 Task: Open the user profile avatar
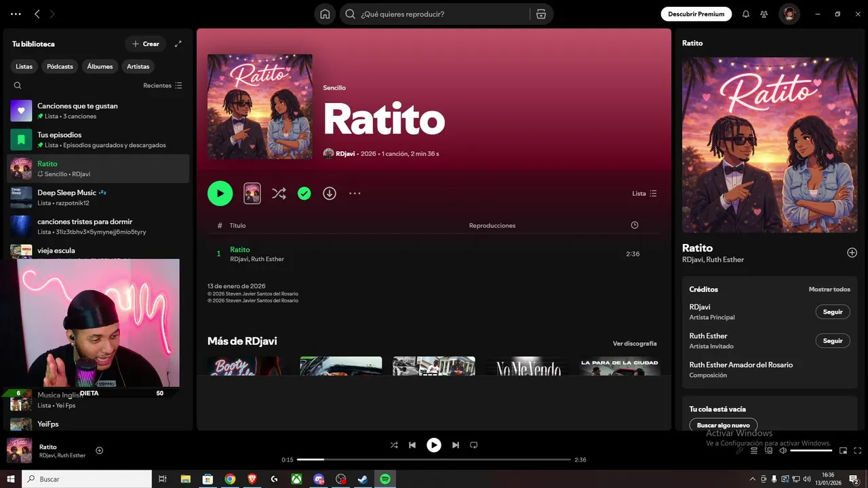tap(789, 14)
